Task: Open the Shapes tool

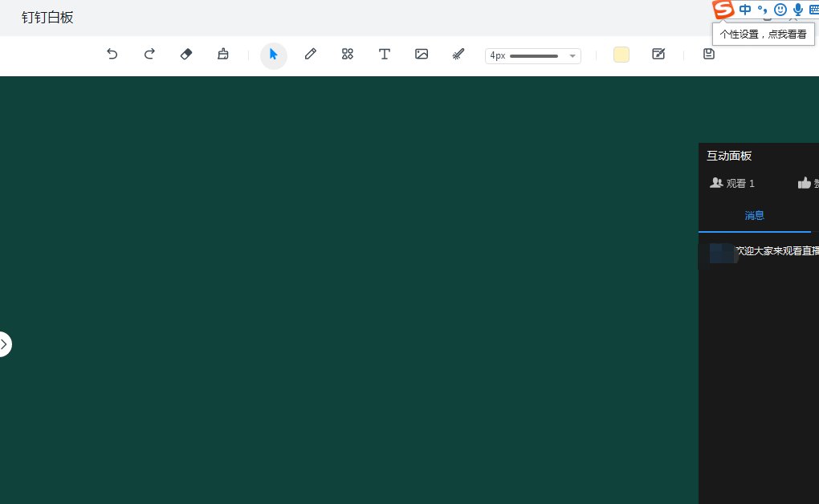Action: coord(348,55)
